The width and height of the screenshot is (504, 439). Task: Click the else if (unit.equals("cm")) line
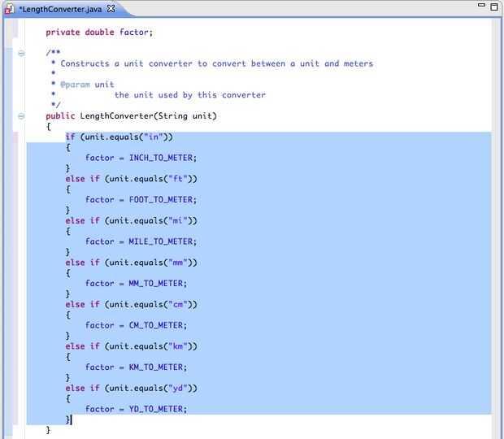click(x=131, y=304)
